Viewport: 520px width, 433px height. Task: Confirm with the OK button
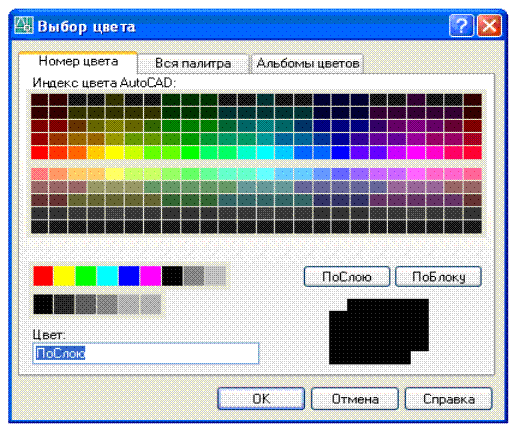(x=261, y=399)
